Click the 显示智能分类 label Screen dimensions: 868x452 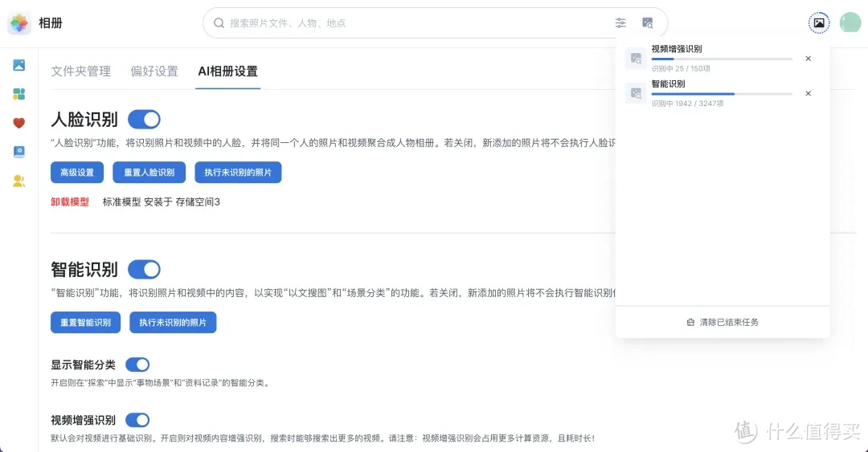pos(83,364)
